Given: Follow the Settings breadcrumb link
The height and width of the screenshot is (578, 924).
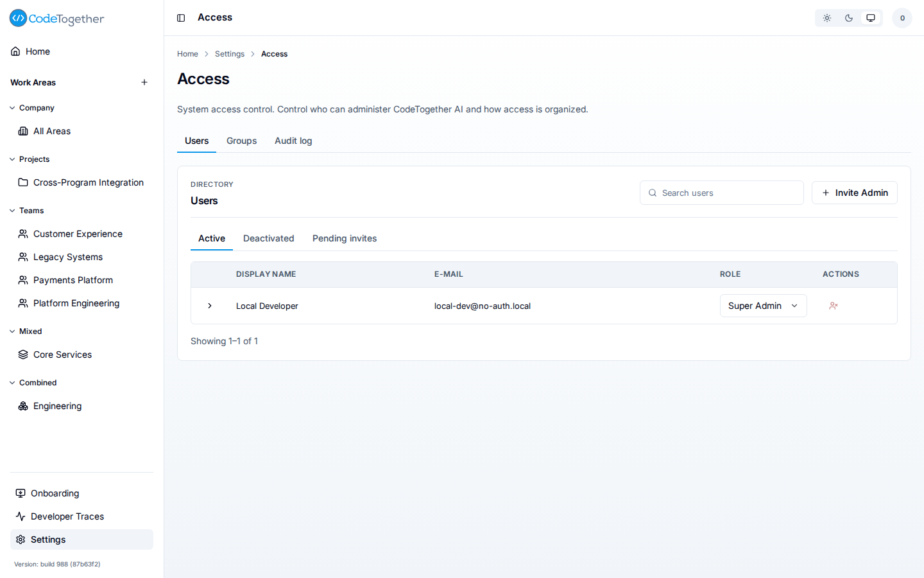Looking at the screenshot, I should (x=230, y=54).
